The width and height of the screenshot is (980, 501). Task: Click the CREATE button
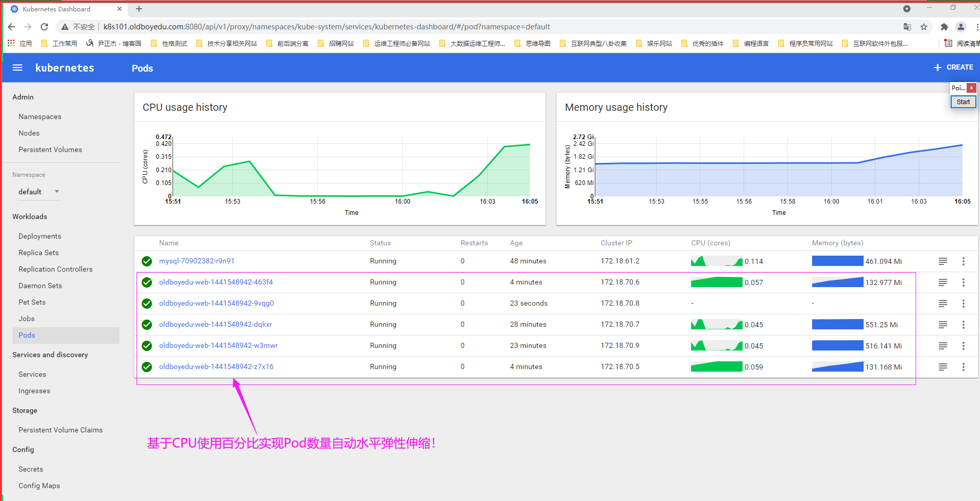(x=953, y=68)
